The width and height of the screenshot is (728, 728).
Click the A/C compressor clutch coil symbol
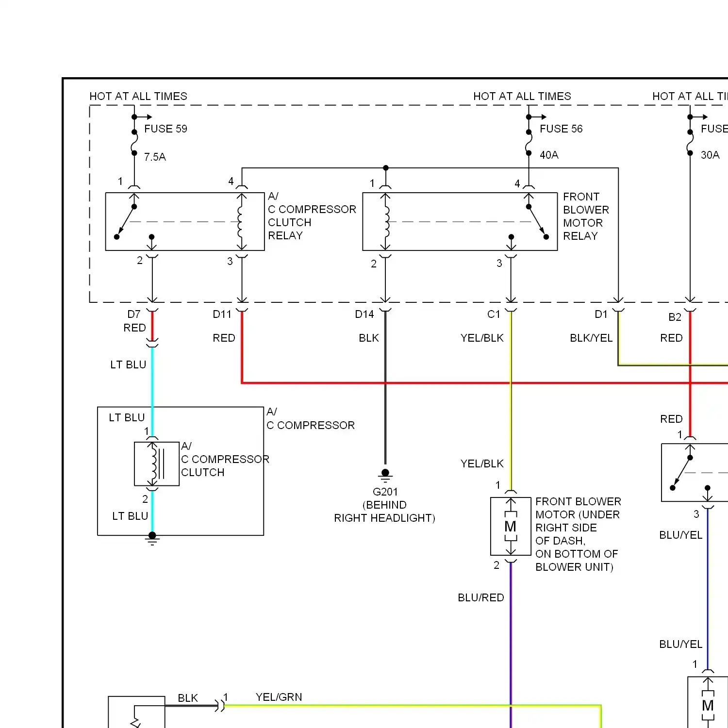[x=157, y=464]
